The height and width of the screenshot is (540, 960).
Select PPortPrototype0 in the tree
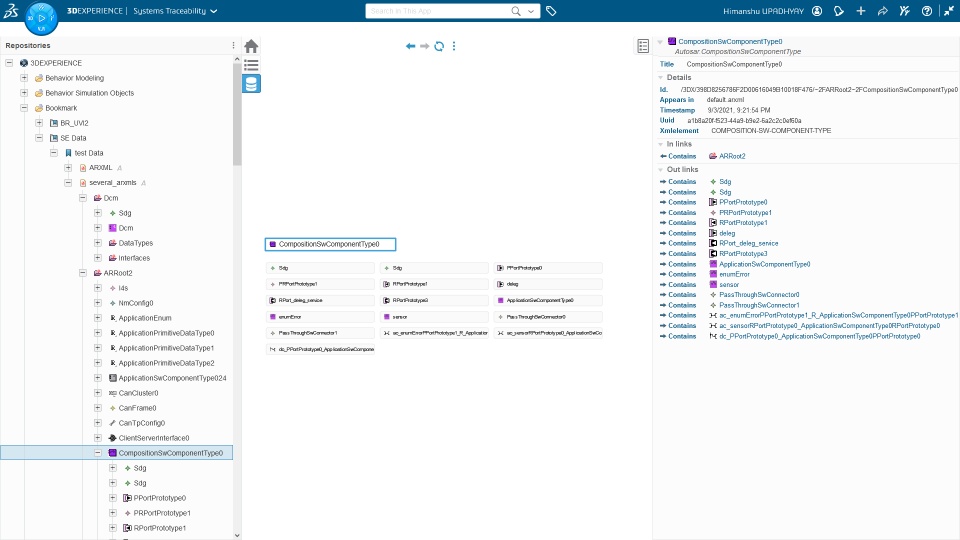pyautogui.click(x=159, y=498)
